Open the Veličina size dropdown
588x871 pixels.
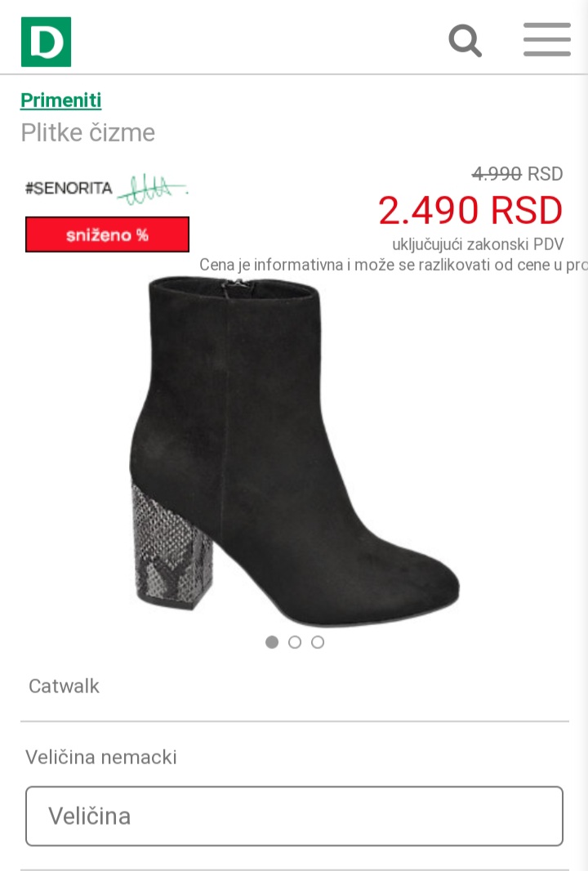294,816
